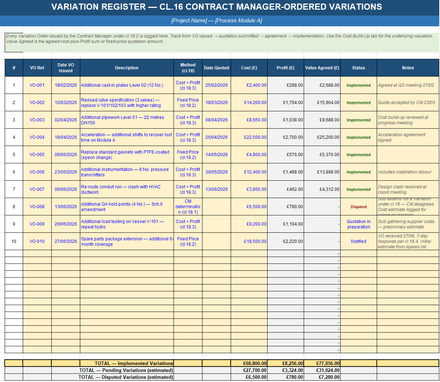
Task: Click the 'Profit (£)' column header
Action: coord(285,68)
